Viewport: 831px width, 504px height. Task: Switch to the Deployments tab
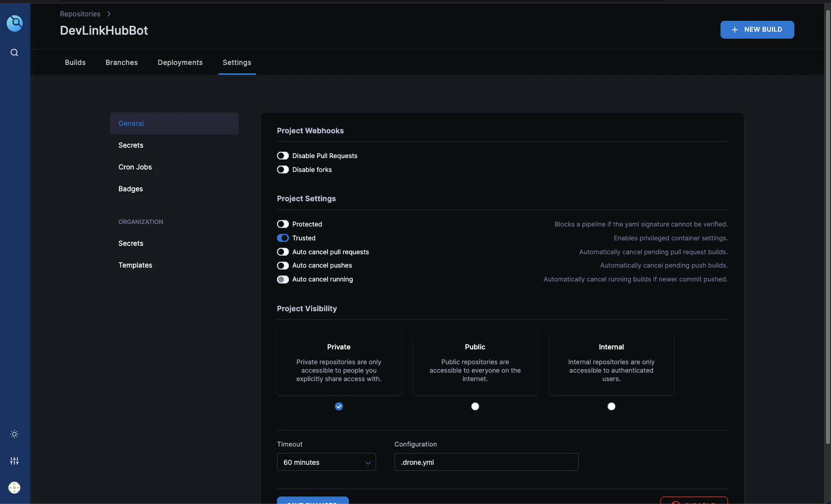point(180,62)
